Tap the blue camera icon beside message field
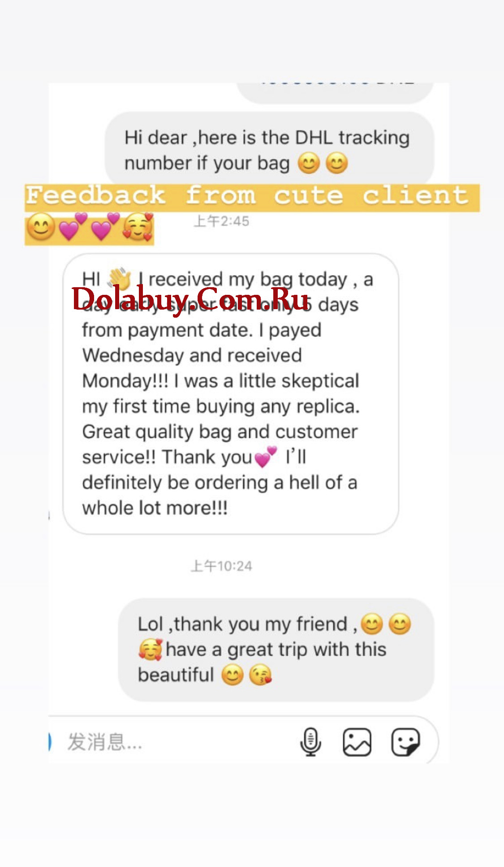 50,742
